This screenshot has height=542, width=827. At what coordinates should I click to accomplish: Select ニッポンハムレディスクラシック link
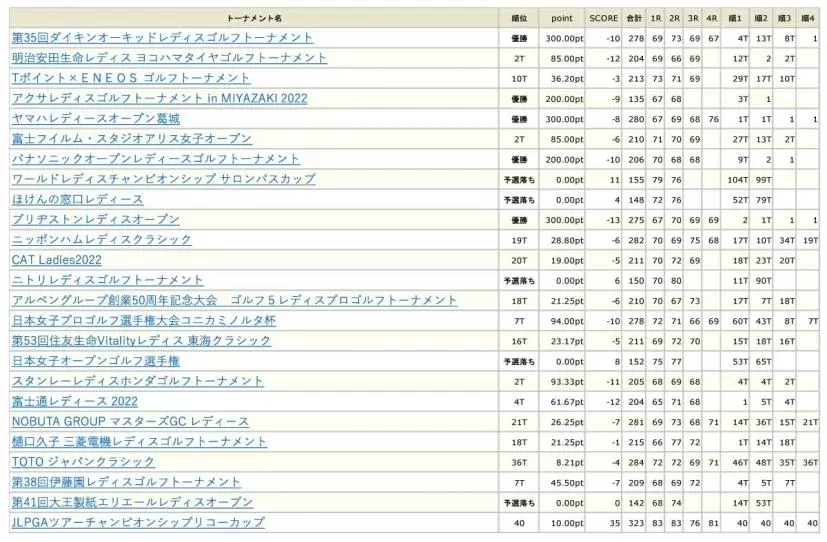[x=101, y=240]
